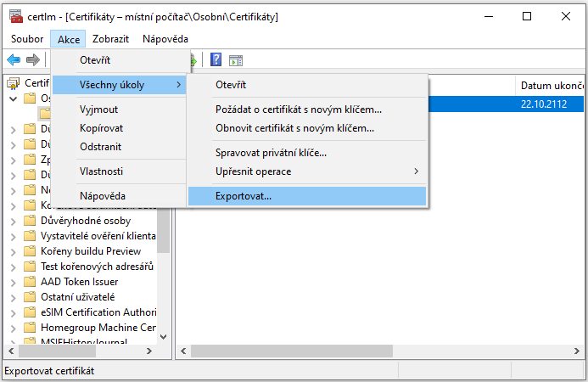Click the root Certifikáty node icon

click(x=14, y=83)
